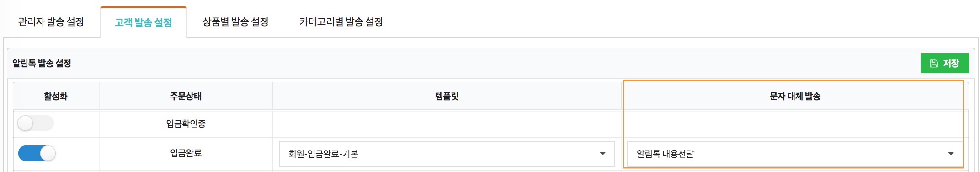Disable the 입금완료 activation toggle
This screenshot has height=172, width=980.
pos(37,153)
